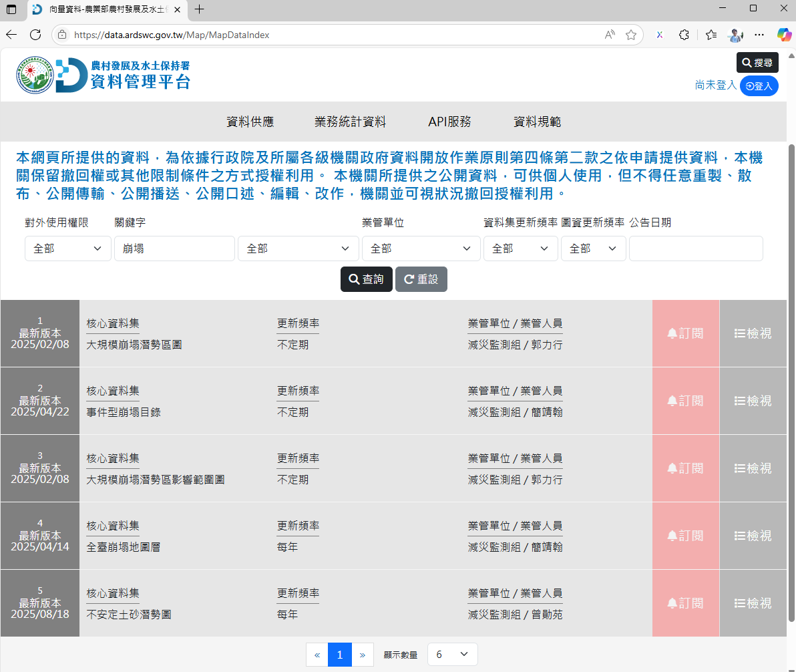Open 檢視 for the 全臺崩塌地圖層 dataset
Screen dimensions: 796x672
pos(753,535)
